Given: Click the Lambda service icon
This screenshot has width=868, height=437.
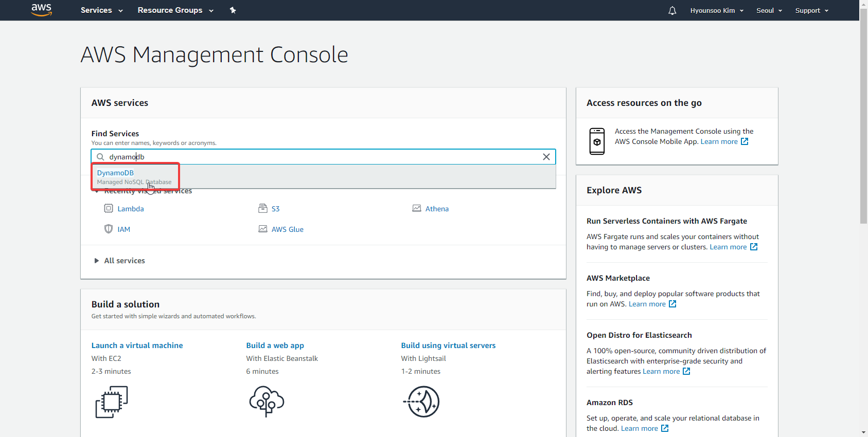Looking at the screenshot, I should pos(109,208).
